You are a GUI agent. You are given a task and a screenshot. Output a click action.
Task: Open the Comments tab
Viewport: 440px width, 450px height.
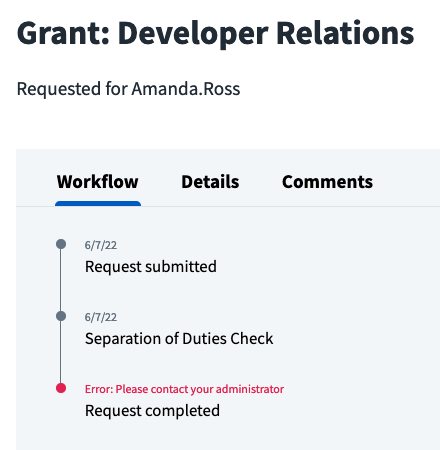point(327,182)
